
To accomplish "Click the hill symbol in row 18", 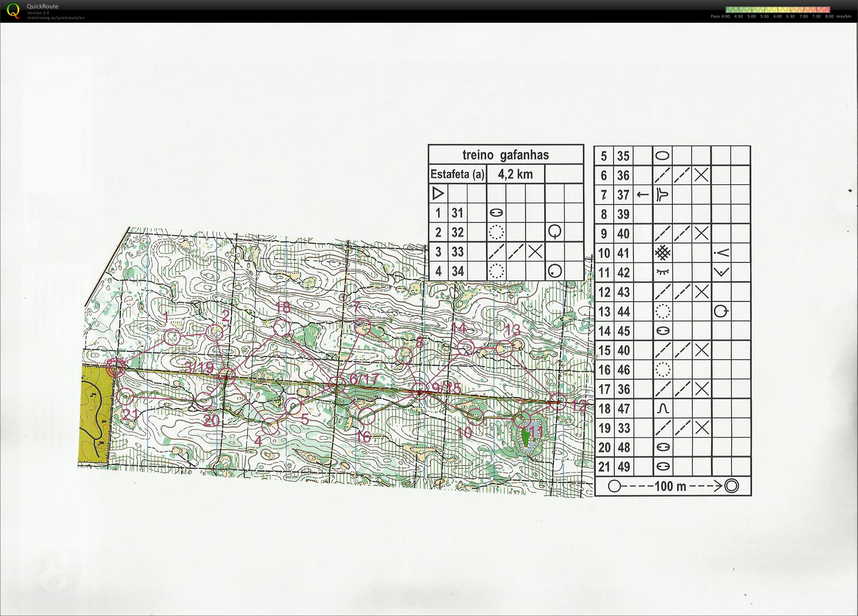I will point(662,408).
